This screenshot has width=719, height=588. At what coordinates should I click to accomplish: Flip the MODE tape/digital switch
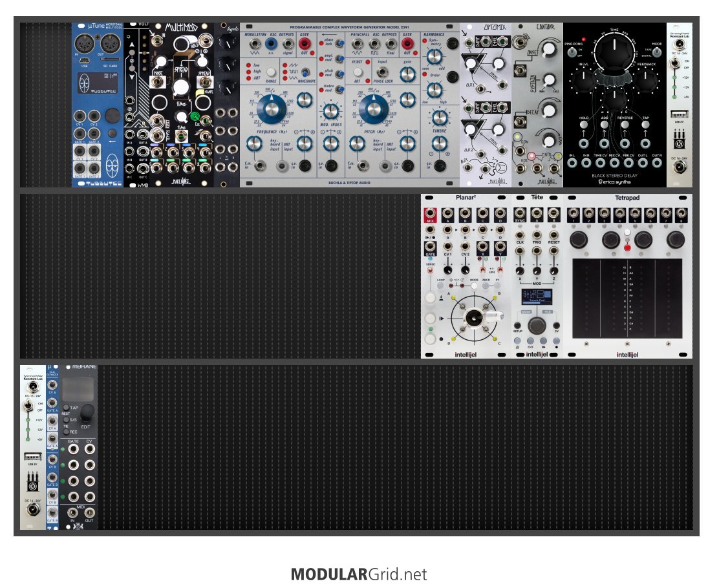point(657,52)
